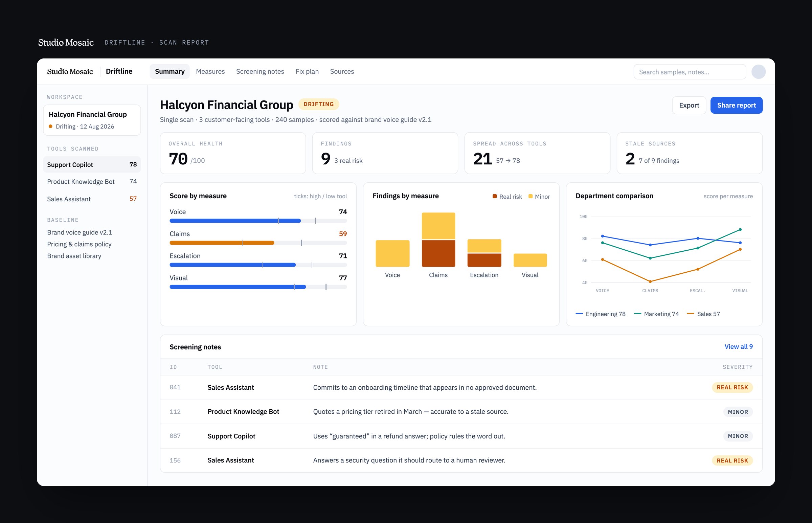
Task: Click the Findings 9 card
Action: (385, 153)
